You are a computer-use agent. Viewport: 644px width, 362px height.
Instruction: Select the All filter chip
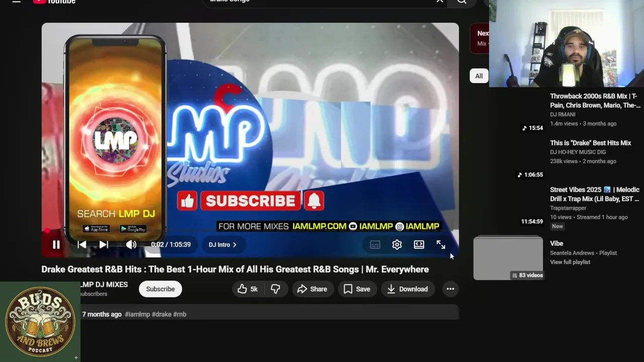point(479,76)
